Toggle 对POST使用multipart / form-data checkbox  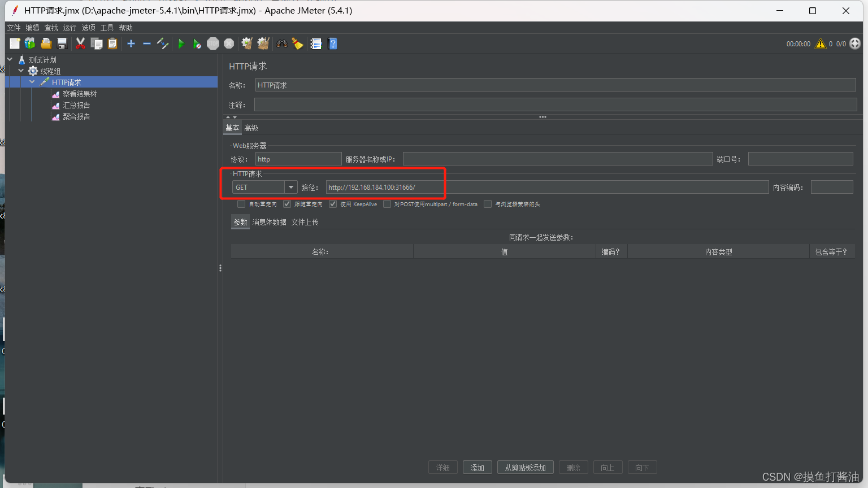point(387,204)
